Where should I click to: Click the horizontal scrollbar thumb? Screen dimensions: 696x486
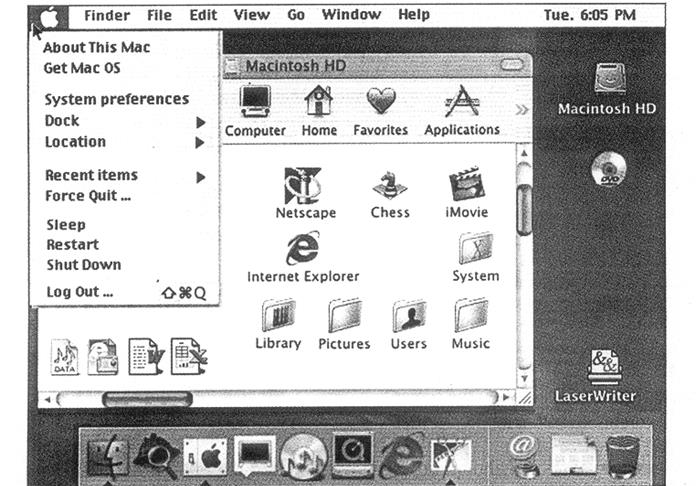point(147,399)
